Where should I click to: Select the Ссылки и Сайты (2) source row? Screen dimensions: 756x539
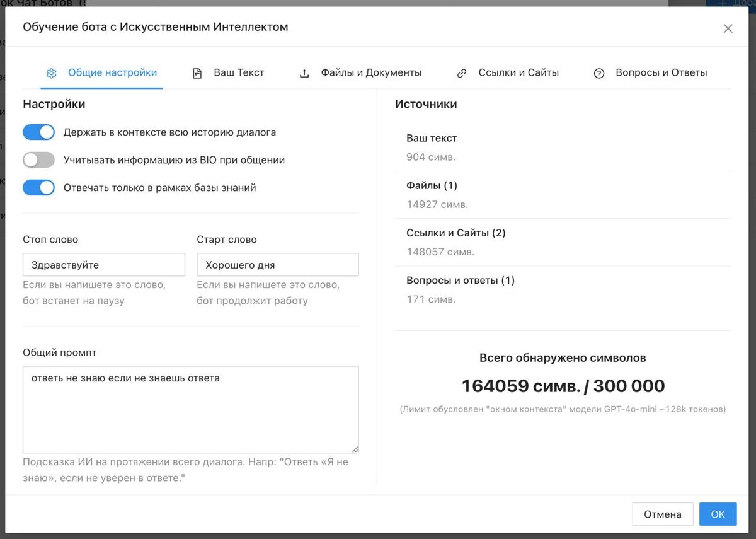pyautogui.click(x=563, y=242)
